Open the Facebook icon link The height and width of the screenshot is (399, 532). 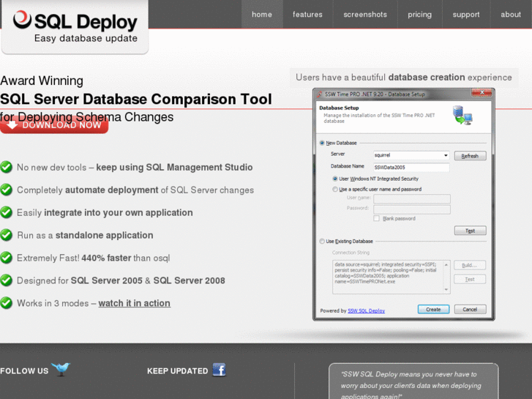tap(220, 370)
